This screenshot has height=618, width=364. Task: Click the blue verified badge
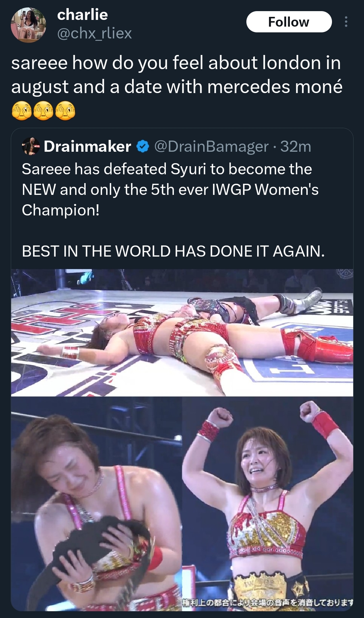coord(143,146)
